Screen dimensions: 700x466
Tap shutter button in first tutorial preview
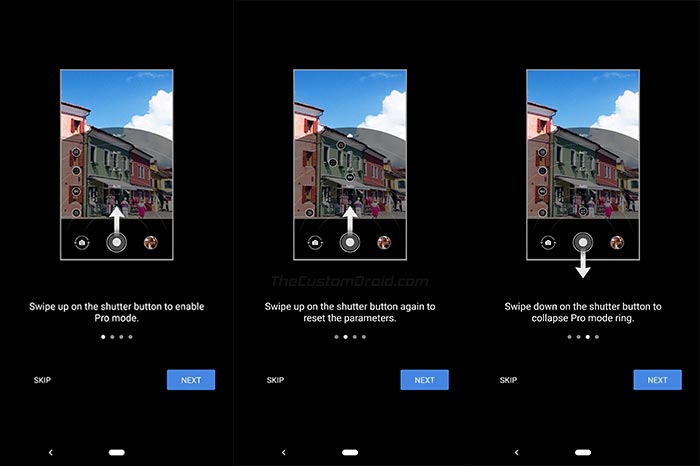117,242
